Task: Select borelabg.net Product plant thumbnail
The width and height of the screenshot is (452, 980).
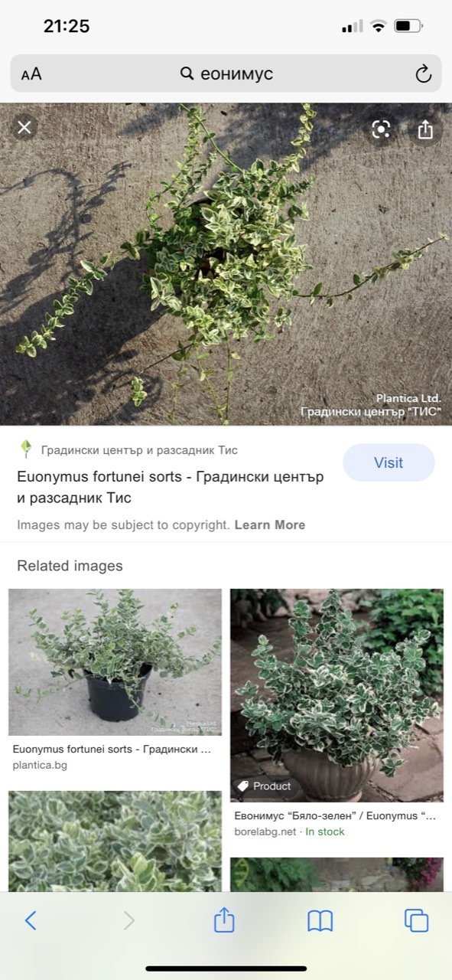Action: [x=337, y=694]
